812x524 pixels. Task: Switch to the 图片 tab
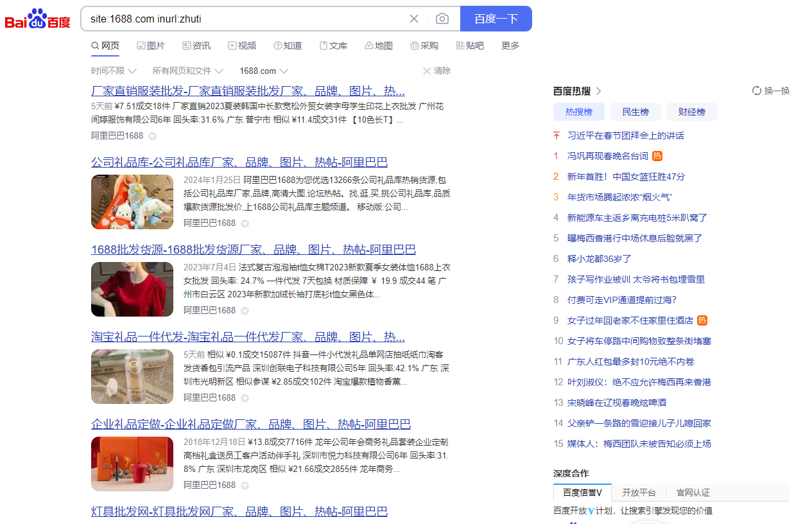151,46
